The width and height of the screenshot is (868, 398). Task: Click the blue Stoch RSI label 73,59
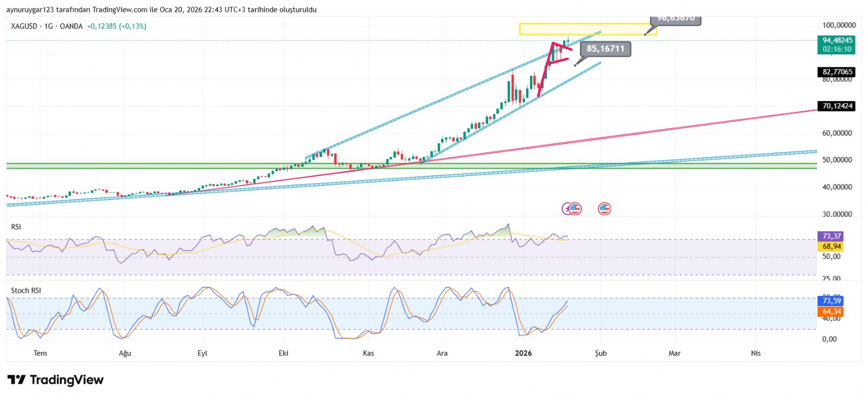click(831, 301)
